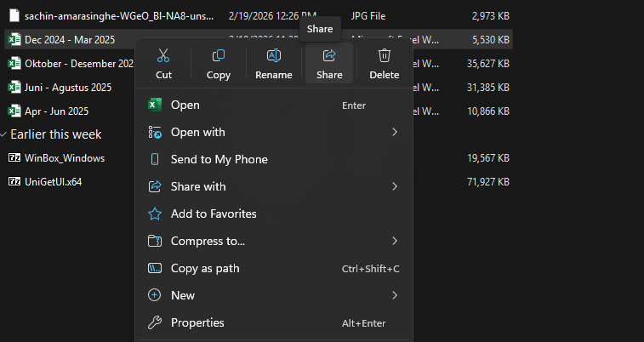
Task: Click the Copy icon in context menu
Action: pyautogui.click(x=219, y=56)
